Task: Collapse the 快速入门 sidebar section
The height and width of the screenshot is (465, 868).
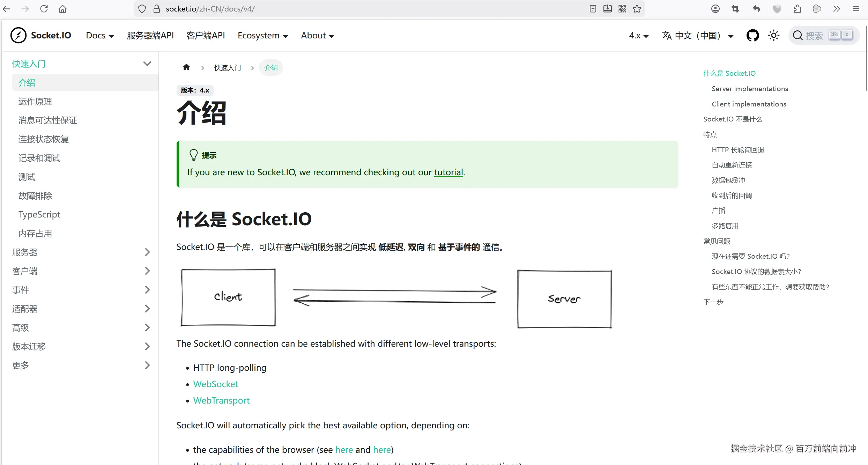Action: [147, 64]
